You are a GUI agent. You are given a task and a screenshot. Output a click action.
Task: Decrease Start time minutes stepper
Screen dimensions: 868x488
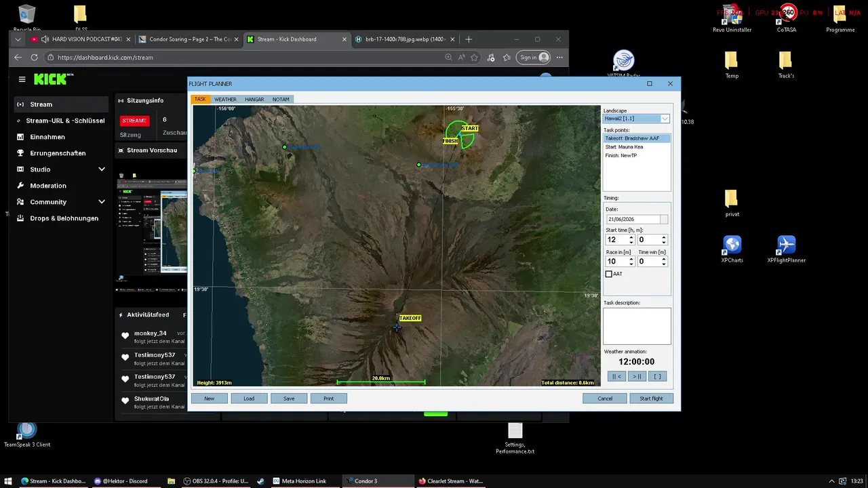[663, 242]
